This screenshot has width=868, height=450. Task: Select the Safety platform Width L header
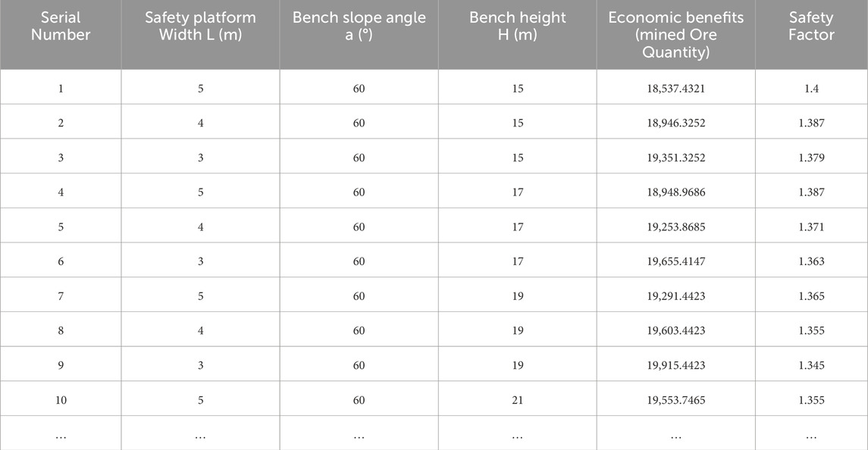pos(200,26)
